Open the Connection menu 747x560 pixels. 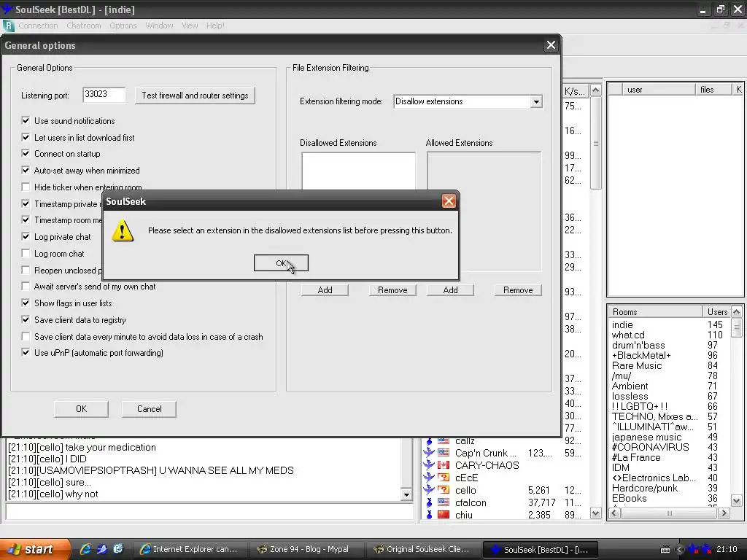click(38, 26)
